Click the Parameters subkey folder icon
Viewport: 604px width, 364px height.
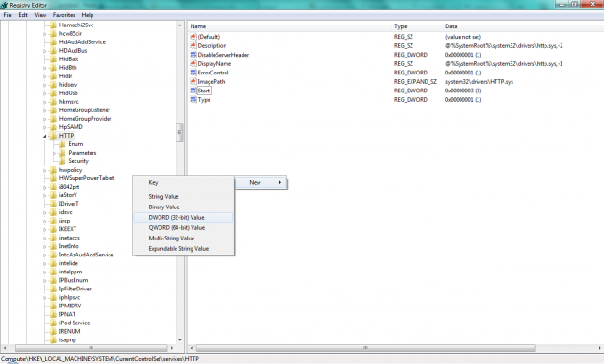point(62,153)
